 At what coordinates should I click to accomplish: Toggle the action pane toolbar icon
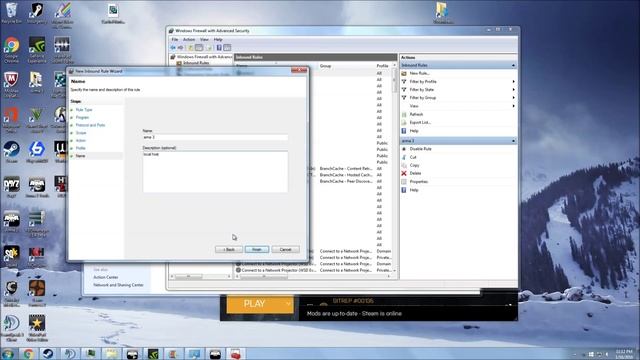point(227,48)
